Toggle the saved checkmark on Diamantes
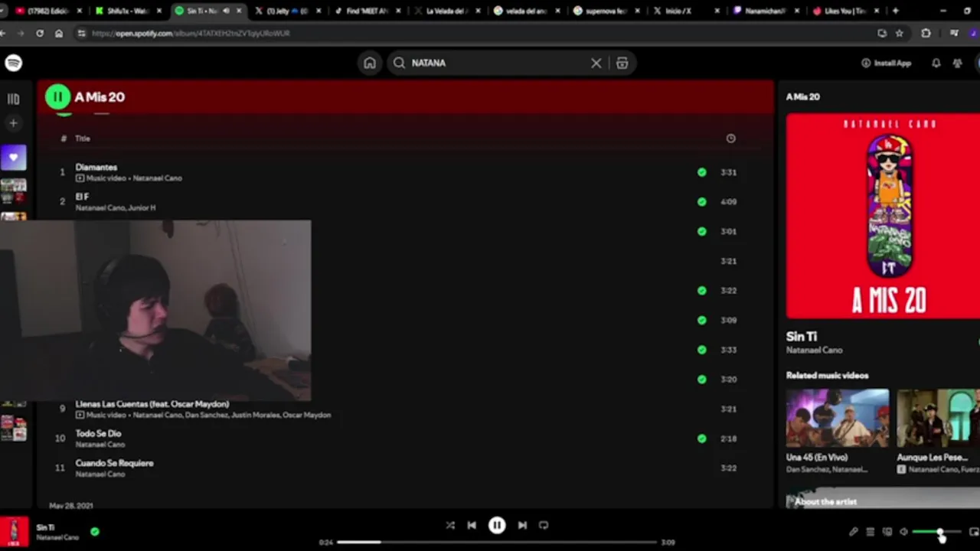Screen dimensions: 980x551 tap(701, 172)
